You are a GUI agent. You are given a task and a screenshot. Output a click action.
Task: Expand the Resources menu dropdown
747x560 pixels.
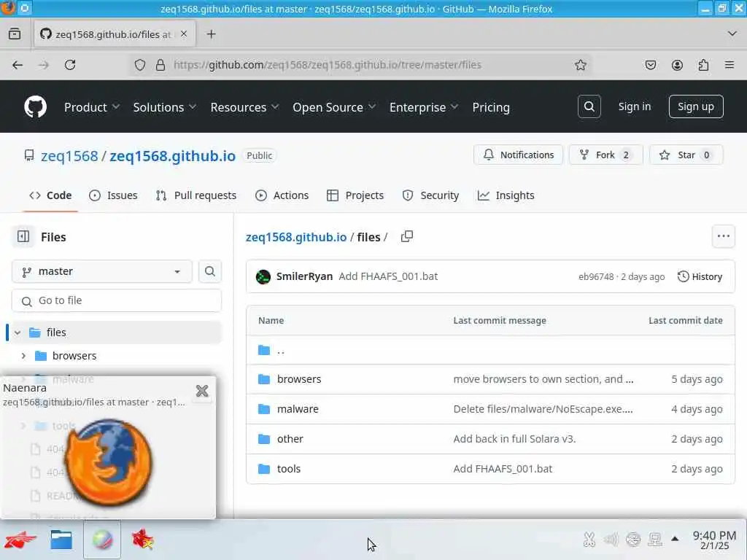coord(244,107)
